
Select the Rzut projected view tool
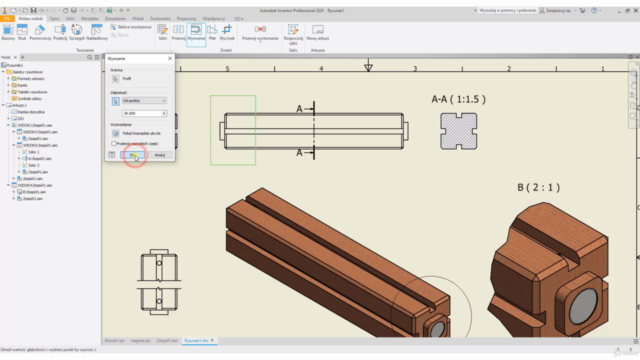click(x=22, y=32)
